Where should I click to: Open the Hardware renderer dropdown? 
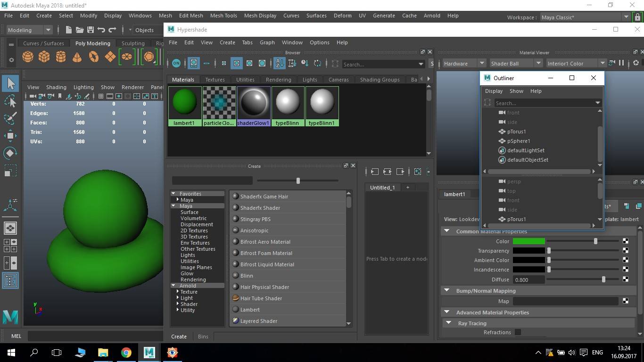point(464,63)
